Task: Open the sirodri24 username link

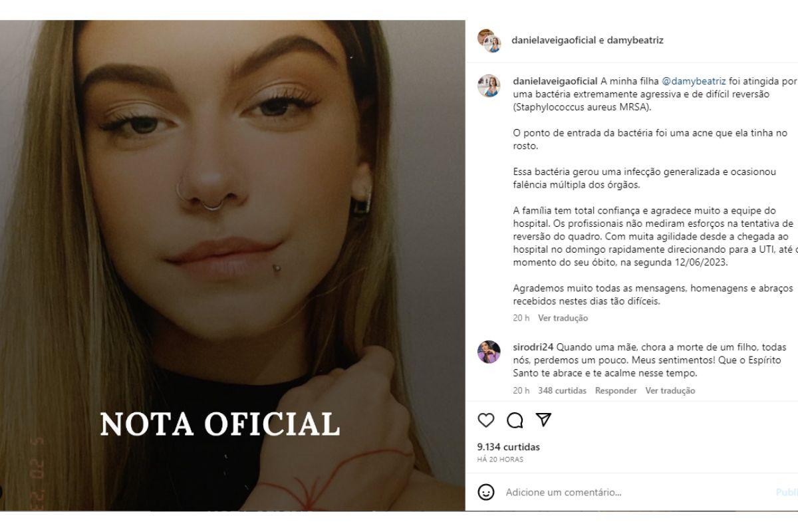Action: (x=533, y=347)
